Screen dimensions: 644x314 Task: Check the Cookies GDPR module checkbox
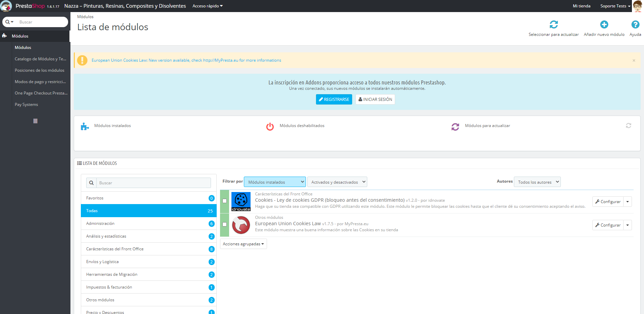(225, 201)
